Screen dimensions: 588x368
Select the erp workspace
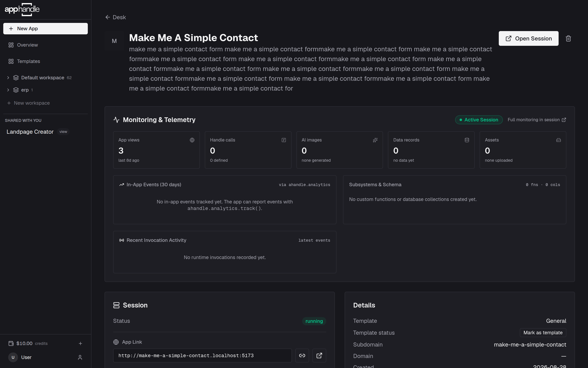point(25,90)
